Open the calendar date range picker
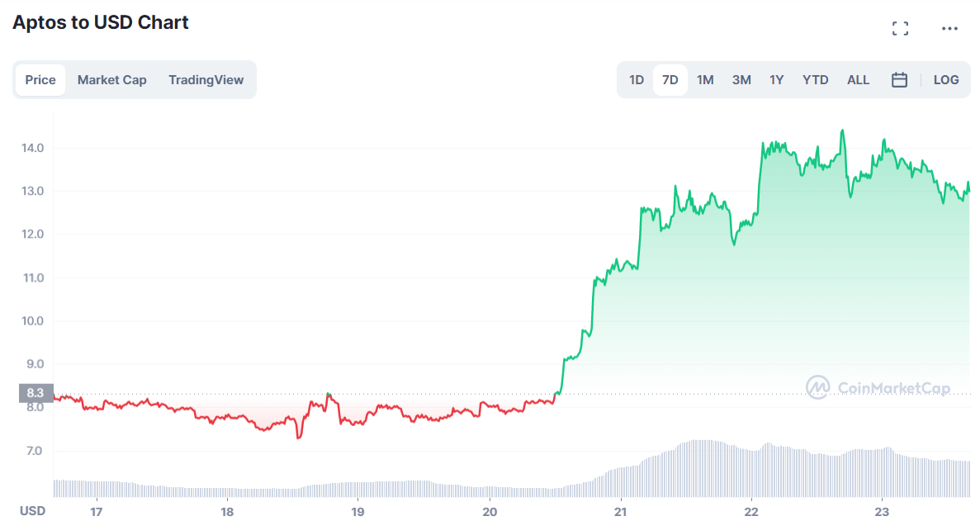This screenshot has width=980, height=521. tap(900, 80)
